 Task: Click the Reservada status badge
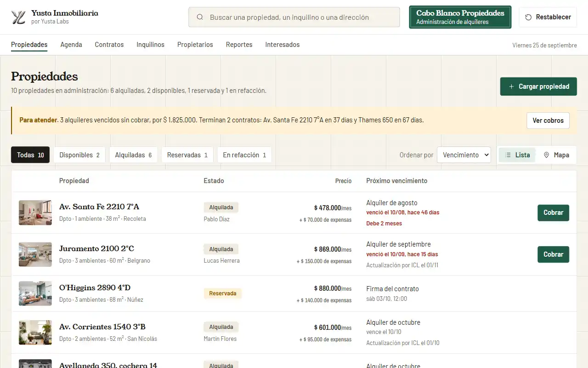[x=223, y=293]
